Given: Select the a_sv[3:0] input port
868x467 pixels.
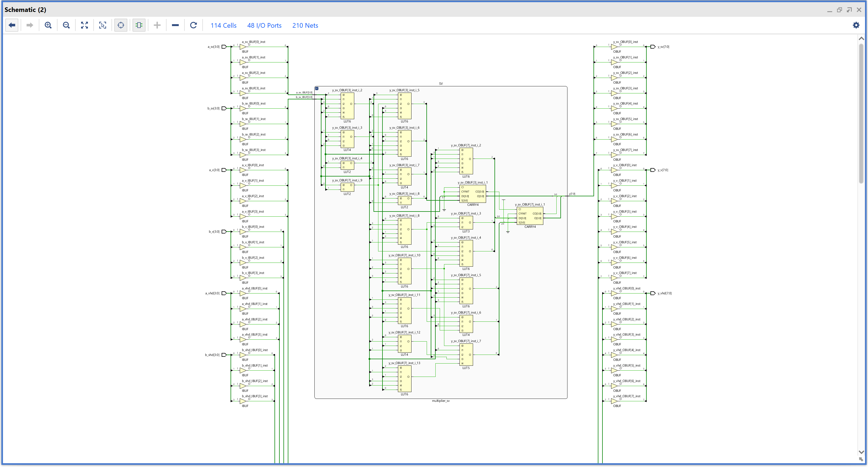Looking at the screenshot, I should click(x=224, y=47).
